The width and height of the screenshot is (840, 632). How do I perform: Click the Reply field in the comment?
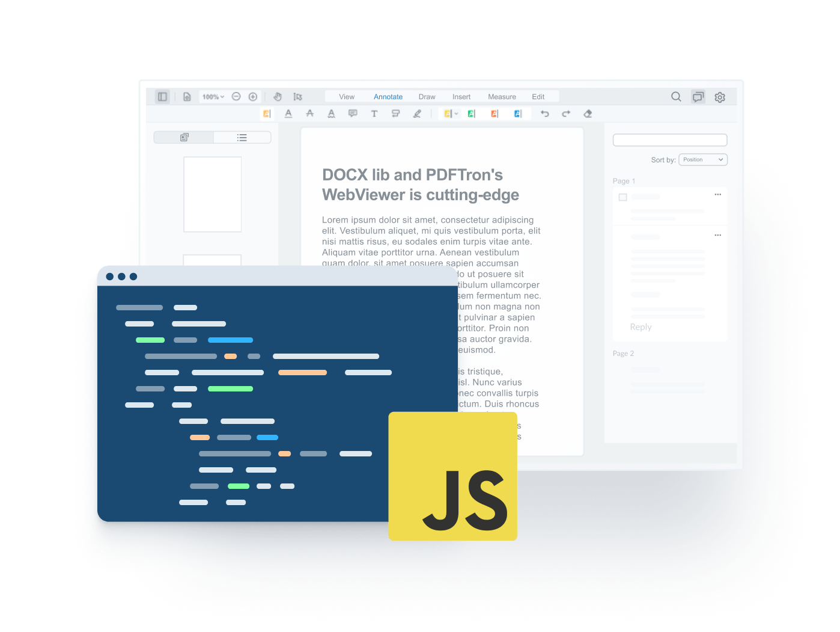tap(641, 327)
